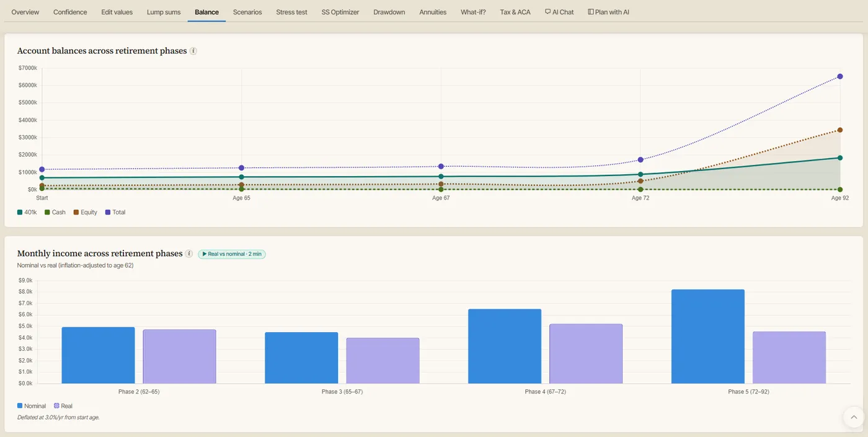Click the Phase 4 (67–72) axis label
The image size is (868, 437).
click(x=545, y=392)
